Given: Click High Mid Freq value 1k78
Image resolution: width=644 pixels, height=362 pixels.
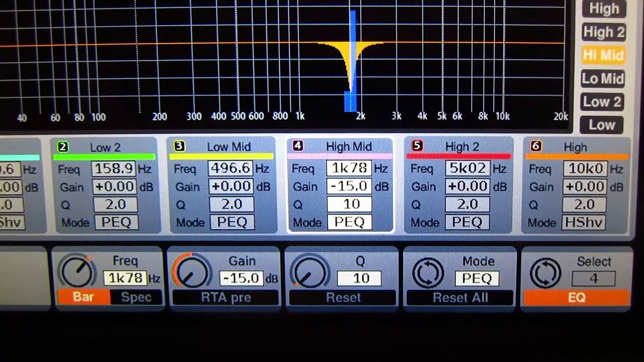Looking at the screenshot, I should (349, 168).
